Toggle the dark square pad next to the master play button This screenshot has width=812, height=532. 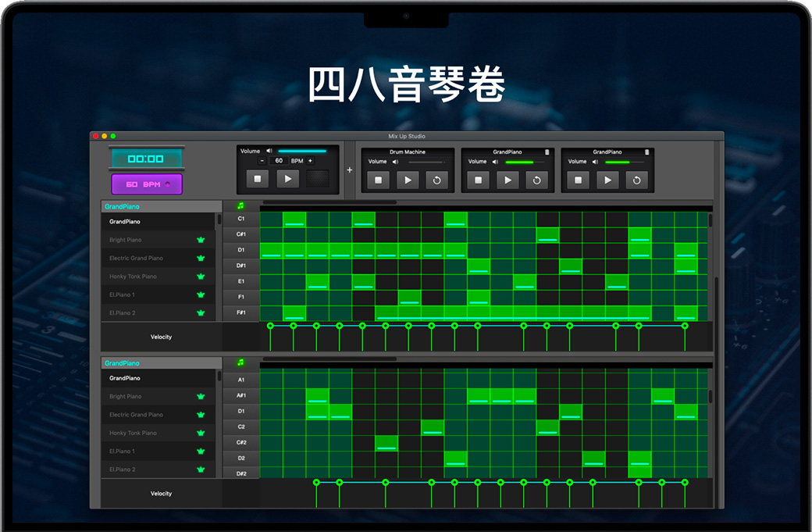point(316,179)
